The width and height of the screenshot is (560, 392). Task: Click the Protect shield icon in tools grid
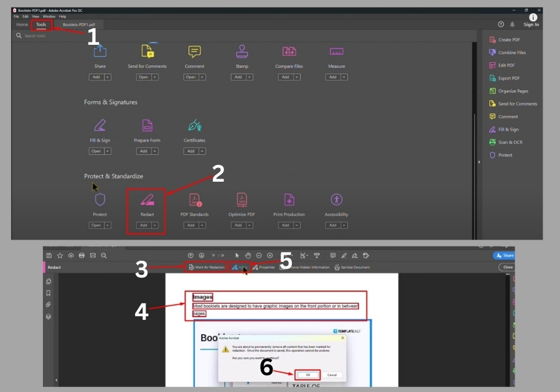[x=100, y=200]
